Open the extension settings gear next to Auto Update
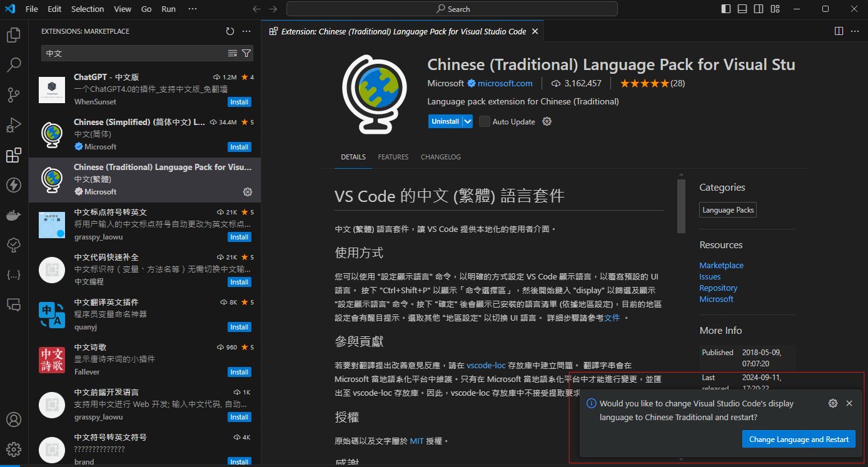 (547, 121)
